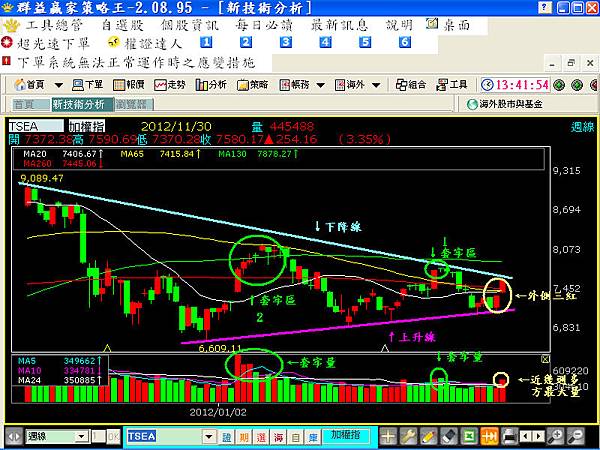
Task: Expand the dropdown arrow beside 海外
Action: coord(376,85)
